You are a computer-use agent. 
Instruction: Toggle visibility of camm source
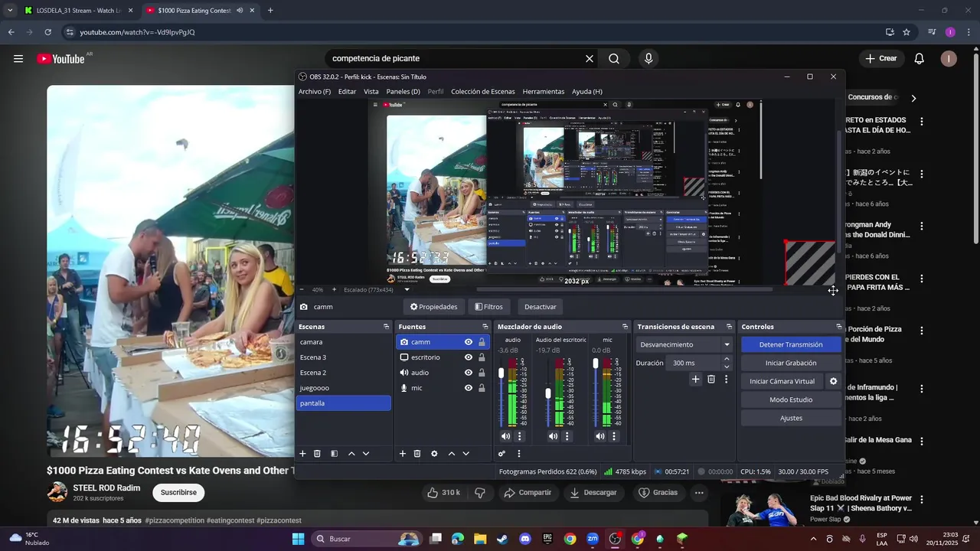point(469,342)
